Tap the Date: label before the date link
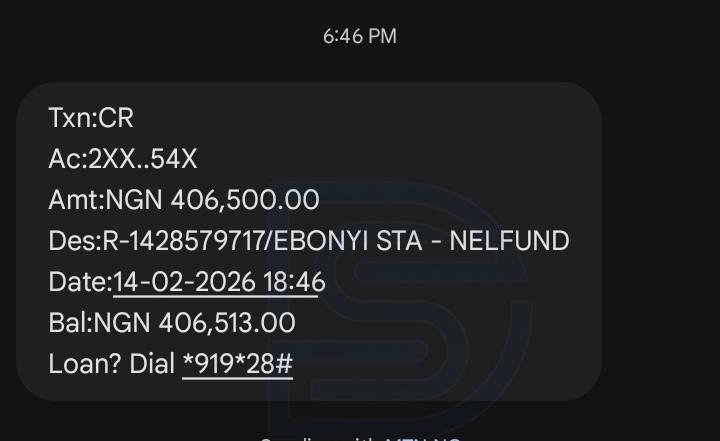Screen dimensions: 720x441 click(80, 282)
